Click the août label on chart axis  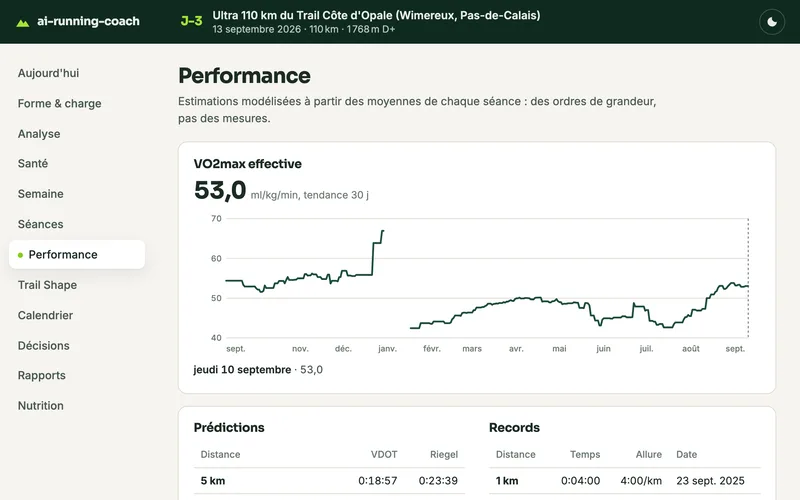pos(690,348)
